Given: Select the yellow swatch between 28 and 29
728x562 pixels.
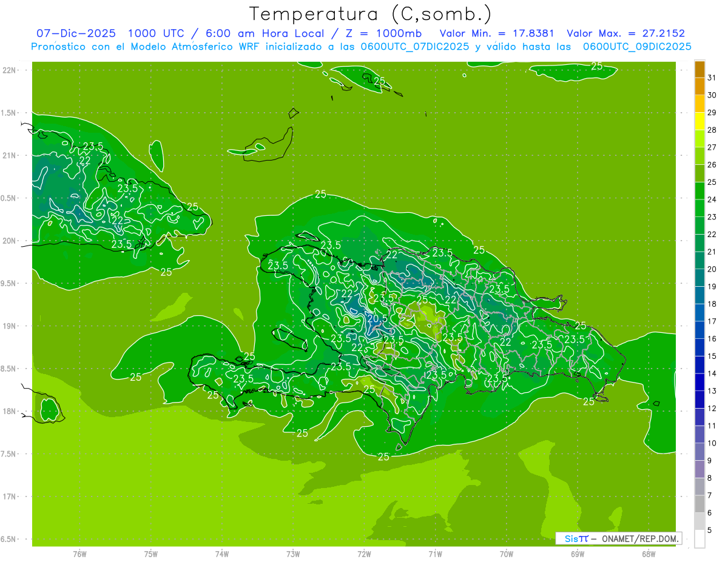Looking at the screenshot, I should pyautogui.click(x=699, y=121).
